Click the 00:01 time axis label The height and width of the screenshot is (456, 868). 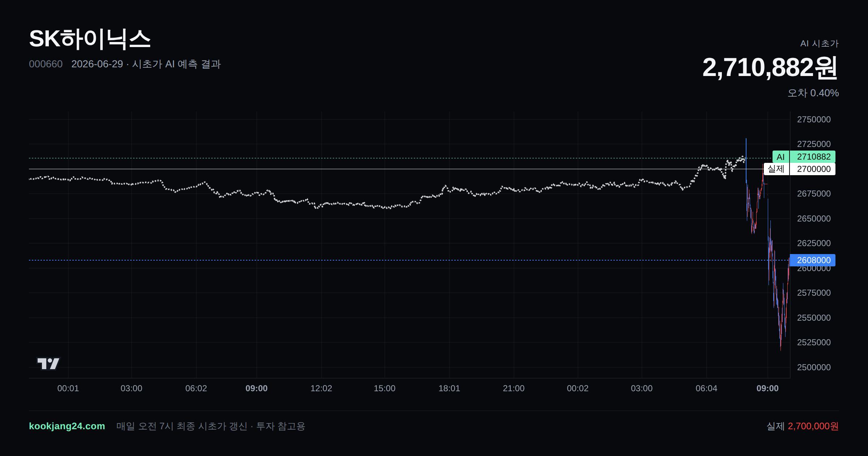68,388
